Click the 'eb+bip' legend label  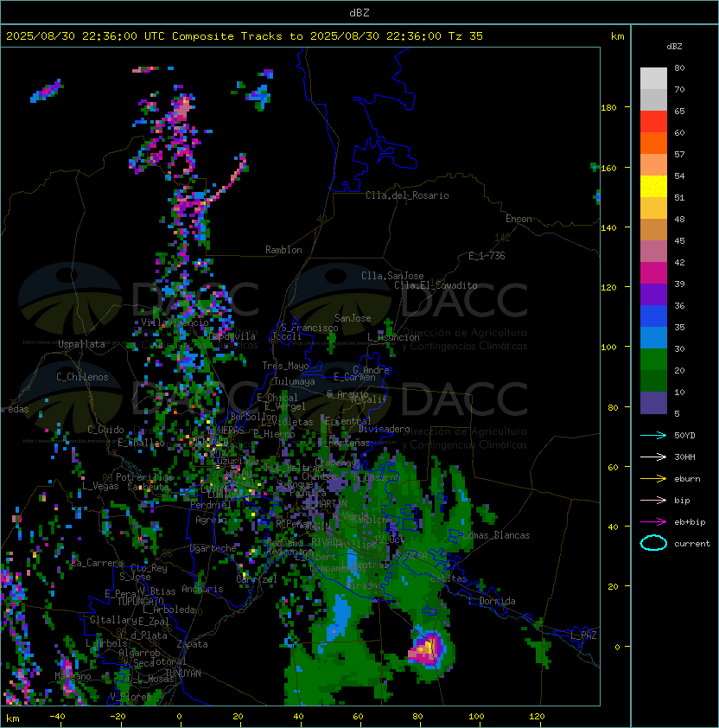(690, 522)
